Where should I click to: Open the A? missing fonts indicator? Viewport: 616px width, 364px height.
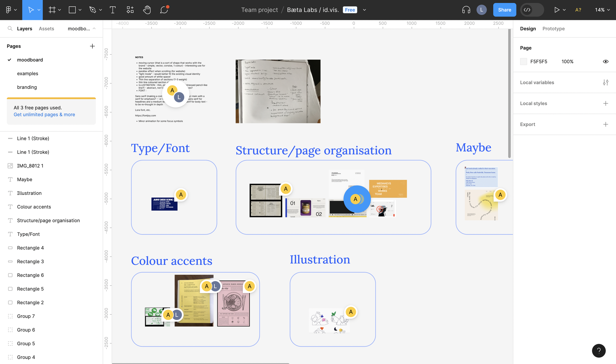(578, 10)
